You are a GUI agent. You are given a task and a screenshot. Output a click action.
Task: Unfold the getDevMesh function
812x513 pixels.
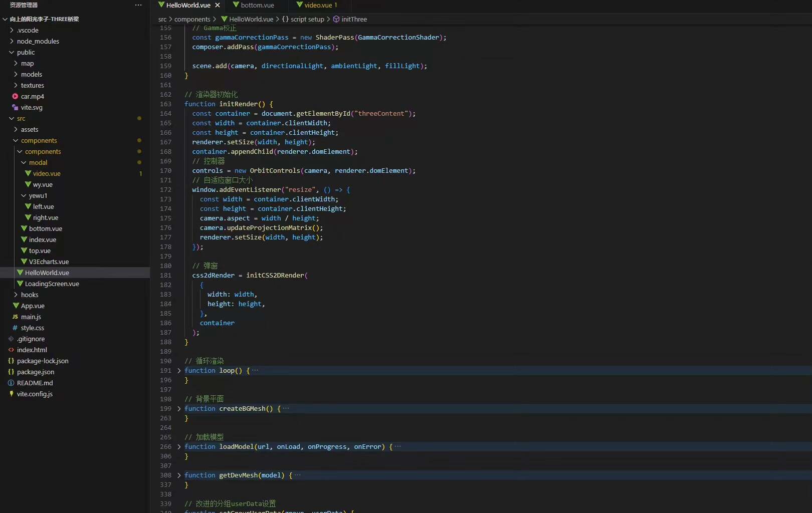[x=179, y=475]
